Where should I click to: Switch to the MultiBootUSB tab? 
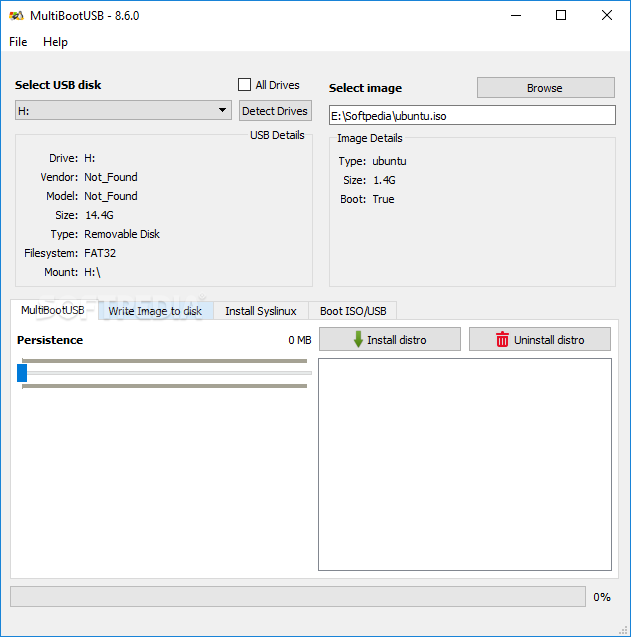[x=53, y=310]
